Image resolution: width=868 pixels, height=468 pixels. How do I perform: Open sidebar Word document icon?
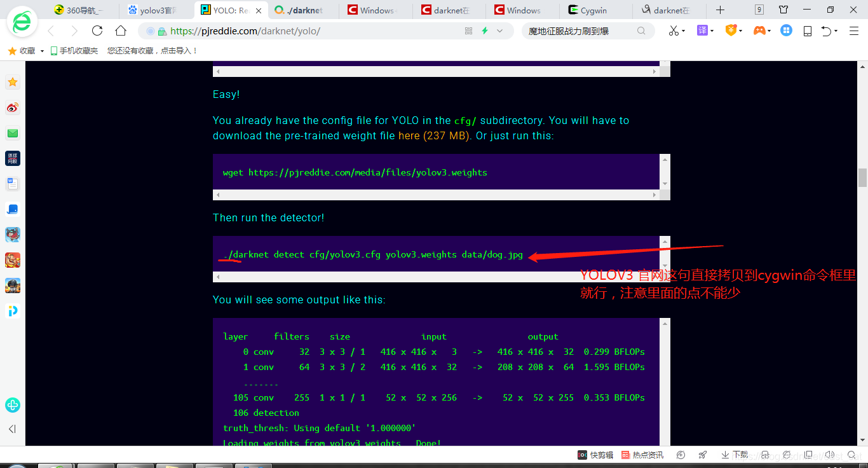13,184
